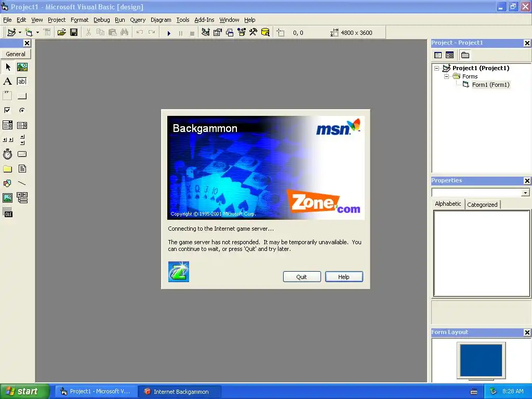Open the Object Browser toolbar icon

[x=242, y=33]
